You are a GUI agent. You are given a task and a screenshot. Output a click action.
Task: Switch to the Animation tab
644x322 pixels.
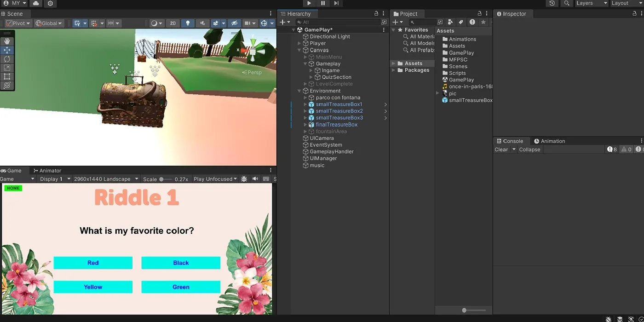pos(549,141)
